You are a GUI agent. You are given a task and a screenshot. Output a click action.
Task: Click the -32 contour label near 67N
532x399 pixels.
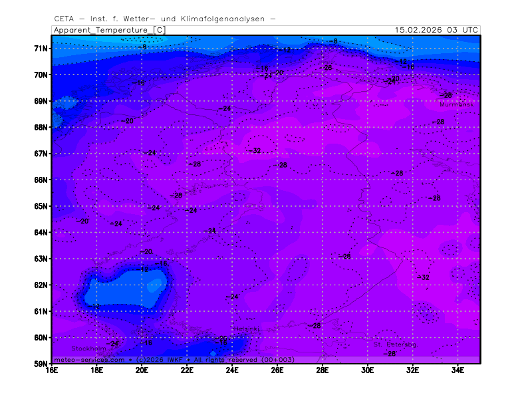point(255,151)
